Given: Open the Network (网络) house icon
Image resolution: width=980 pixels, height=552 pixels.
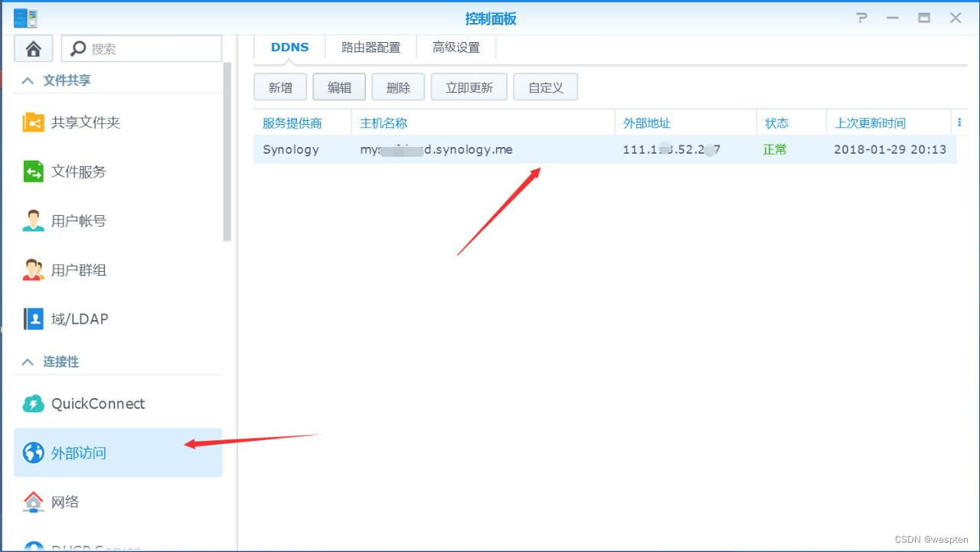Looking at the screenshot, I should [x=34, y=501].
